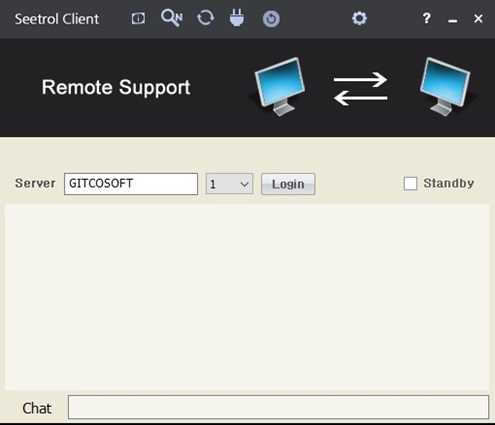Screen dimensions: 495x425
Task: Open settings with the gear icon
Action: click(x=359, y=18)
